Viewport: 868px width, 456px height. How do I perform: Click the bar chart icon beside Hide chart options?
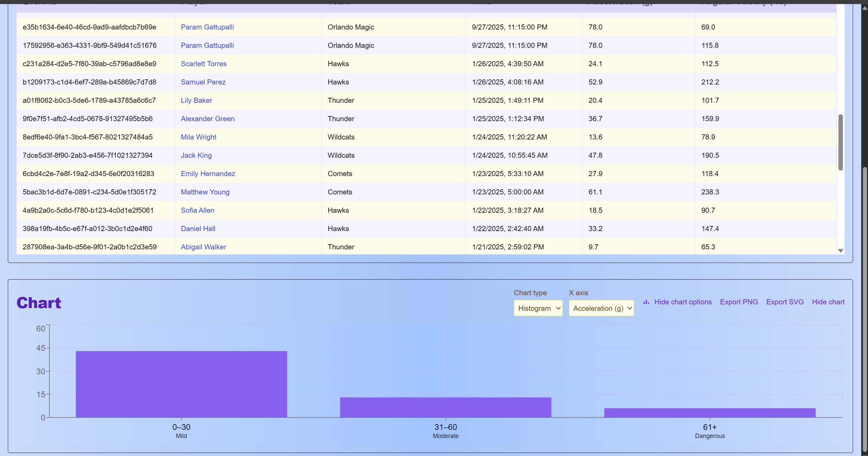646,302
